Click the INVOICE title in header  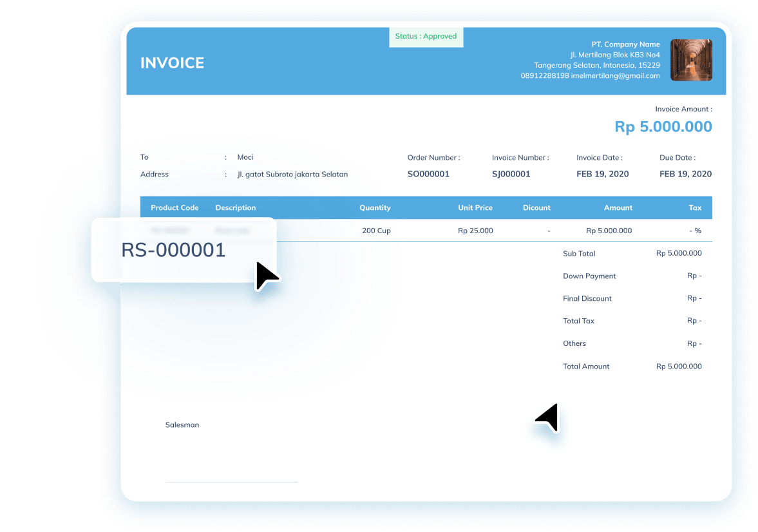[172, 63]
